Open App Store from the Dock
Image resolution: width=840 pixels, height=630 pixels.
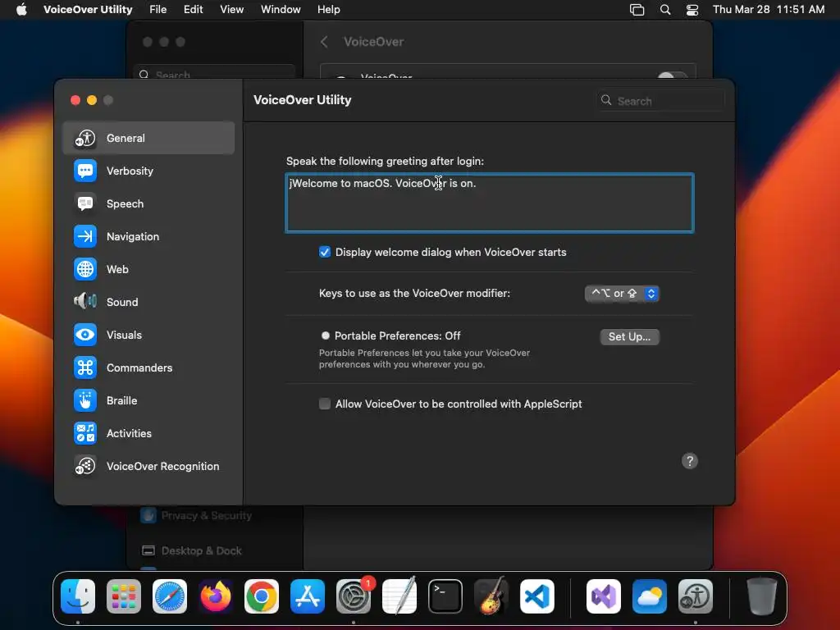[308, 596]
